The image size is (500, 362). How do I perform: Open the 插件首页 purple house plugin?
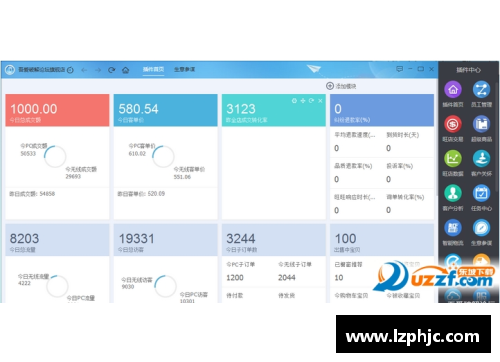tap(453, 89)
